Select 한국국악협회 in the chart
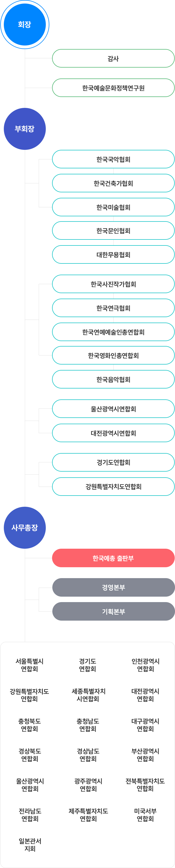The width and height of the screenshot is (175, 868). coord(113,159)
